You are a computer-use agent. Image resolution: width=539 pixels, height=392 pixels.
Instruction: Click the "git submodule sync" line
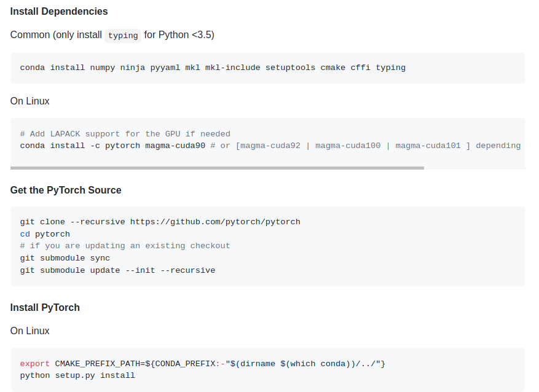65,258
